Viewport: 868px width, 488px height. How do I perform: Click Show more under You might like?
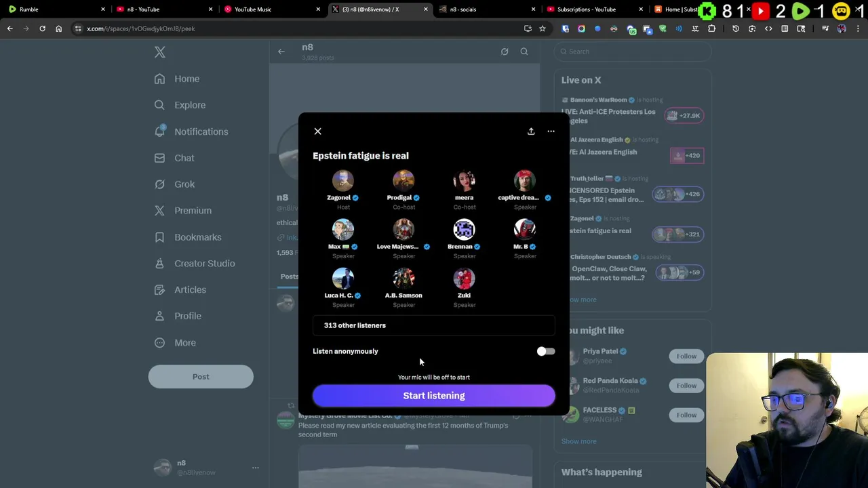click(x=579, y=441)
